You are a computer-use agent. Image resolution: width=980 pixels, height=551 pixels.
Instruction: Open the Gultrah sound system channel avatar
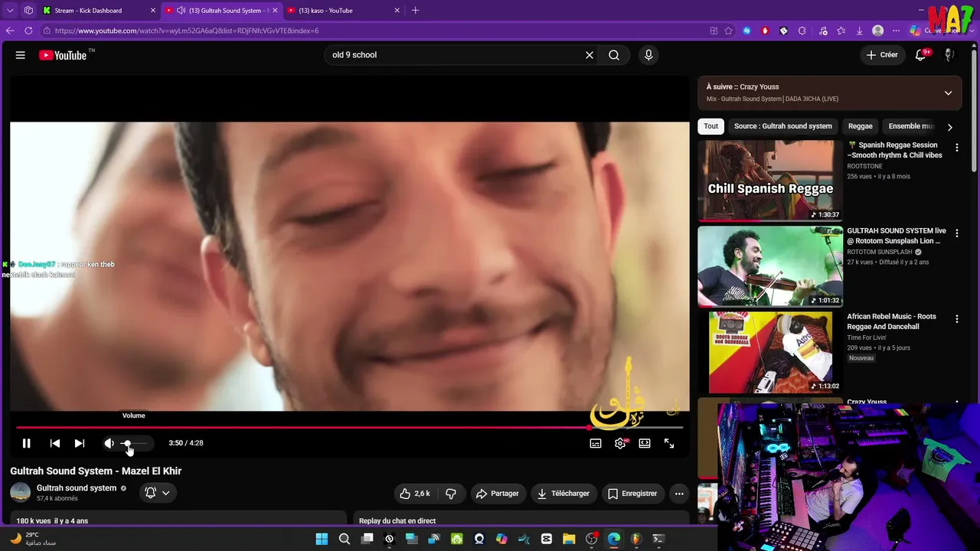21,493
